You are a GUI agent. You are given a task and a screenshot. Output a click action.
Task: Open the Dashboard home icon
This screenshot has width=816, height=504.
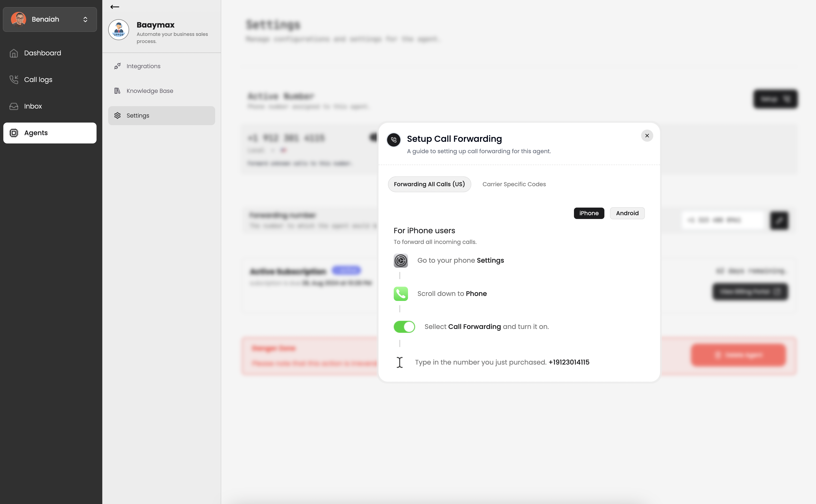[14, 53]
